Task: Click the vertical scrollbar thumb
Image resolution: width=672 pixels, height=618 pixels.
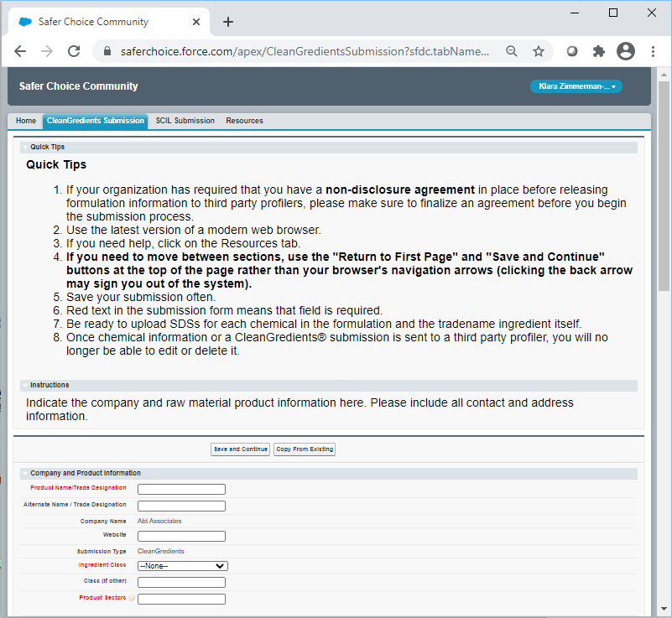Action: 664,185
